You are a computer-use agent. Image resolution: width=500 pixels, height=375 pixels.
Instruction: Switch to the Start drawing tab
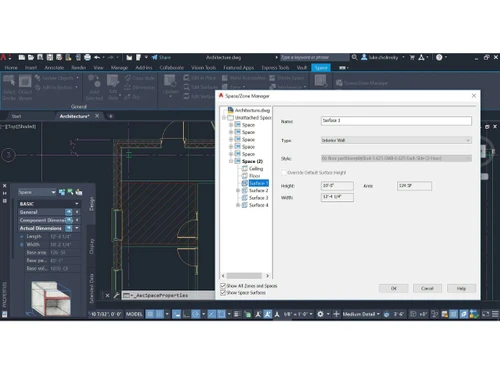point(16,116)
